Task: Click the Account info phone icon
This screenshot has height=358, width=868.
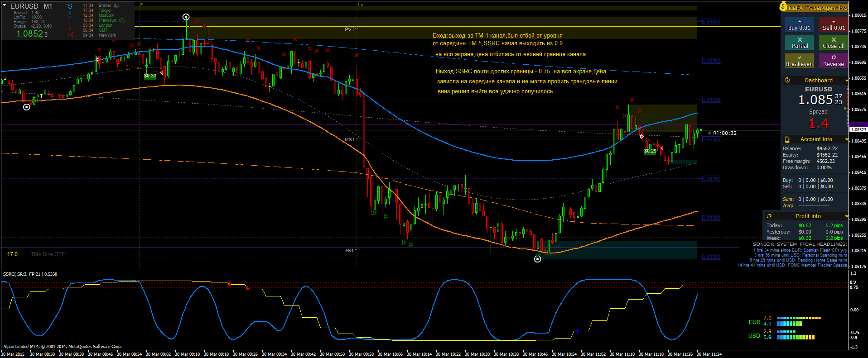Action: click(x=787, y=139)
